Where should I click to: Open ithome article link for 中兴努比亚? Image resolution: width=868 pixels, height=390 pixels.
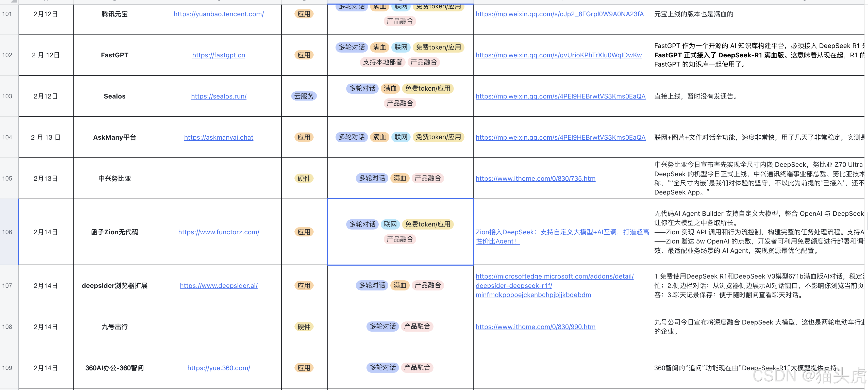tap(535, 179)
